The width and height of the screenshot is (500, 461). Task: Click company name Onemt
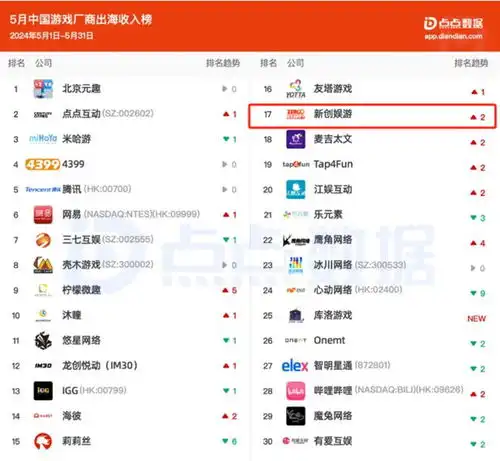coord(329,340)
